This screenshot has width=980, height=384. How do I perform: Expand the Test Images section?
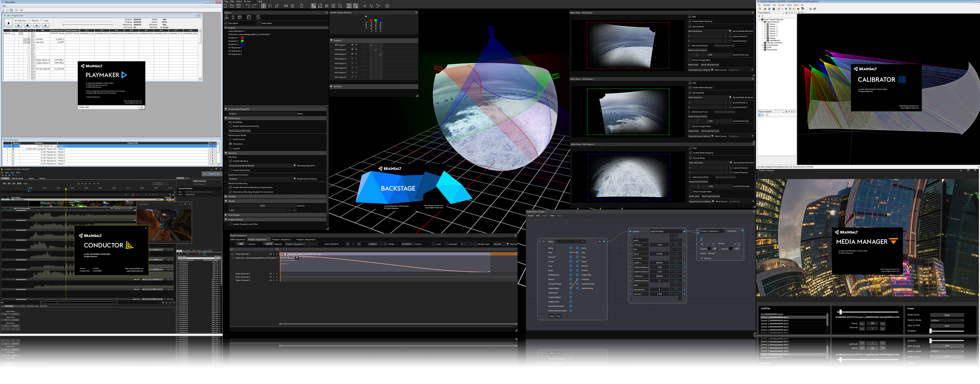(226, 215)
